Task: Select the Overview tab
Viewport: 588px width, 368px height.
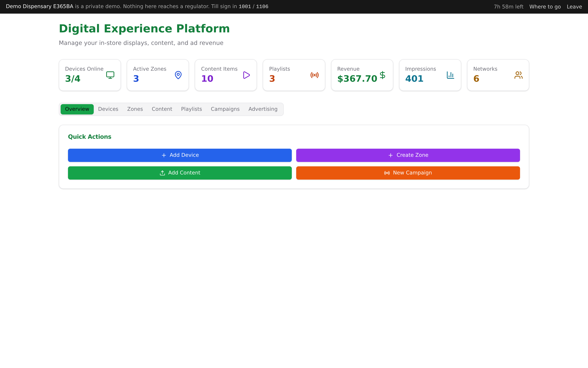Action: [x=77, y=109]
